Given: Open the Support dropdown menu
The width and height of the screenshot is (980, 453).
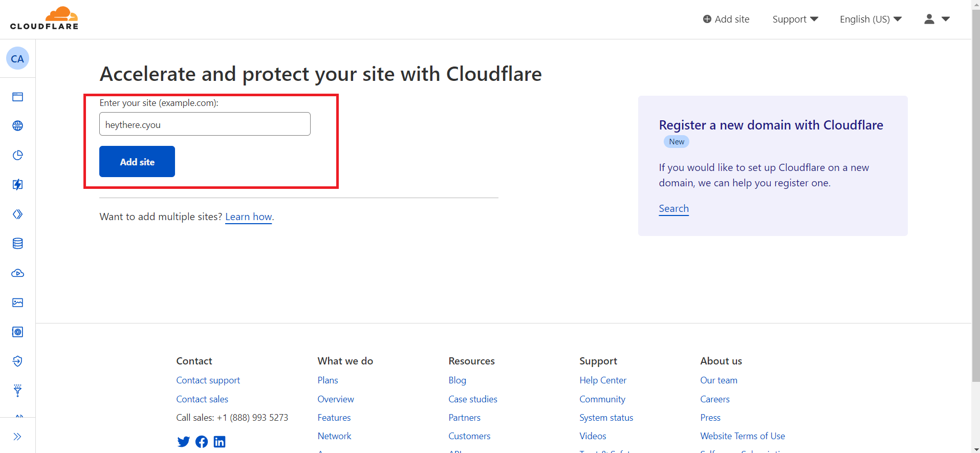Looking at the screenshot, I should (x=795, y=19).
